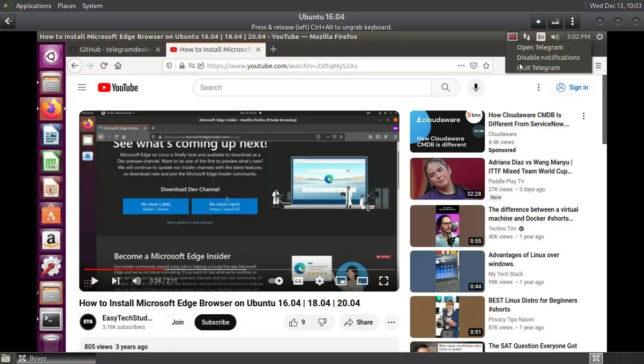This screenshot has width=644, height=364.
Task: Subscribe to the channel
Action: (215, 322)
